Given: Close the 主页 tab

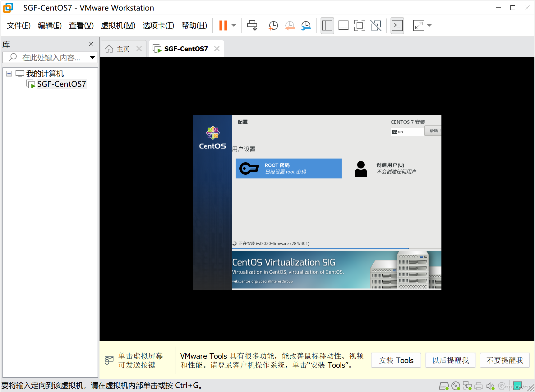Looking at the screenshot, I should click(139, 49).
